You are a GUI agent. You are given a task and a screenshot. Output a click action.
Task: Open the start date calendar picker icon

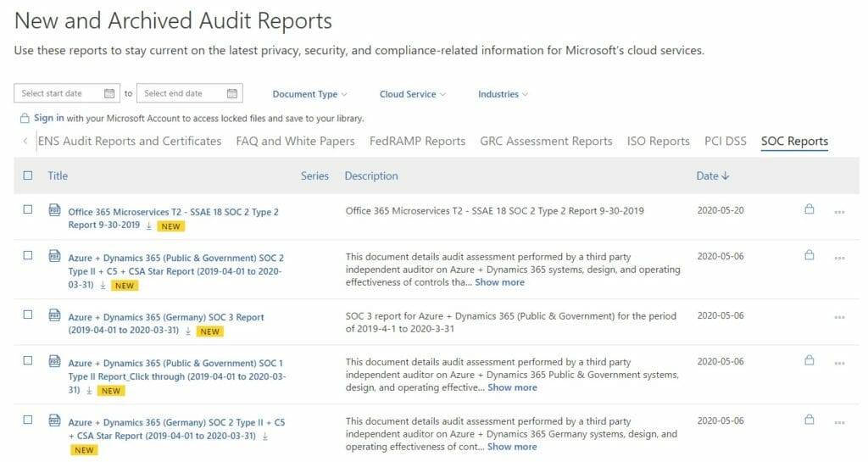109,93
